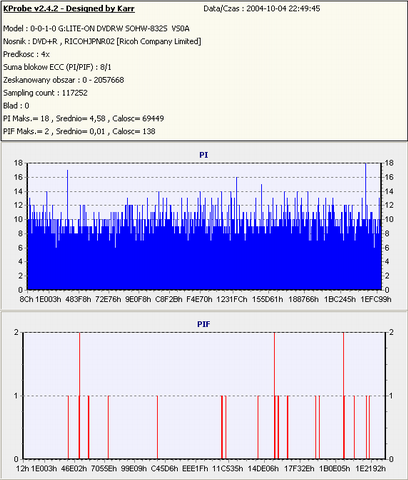
Task: Click the 17F32Eh label on PIF axis
Action: point(299,468)
